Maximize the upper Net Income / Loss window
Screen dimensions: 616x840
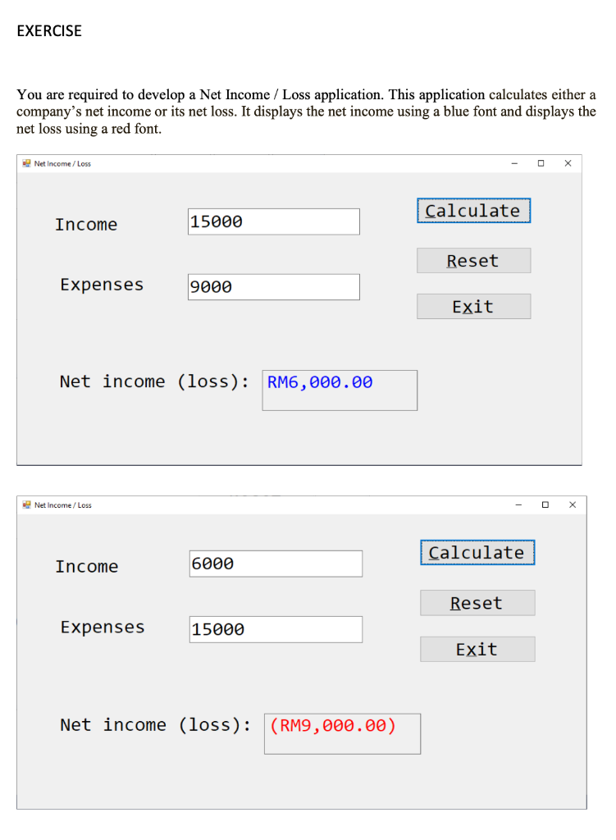[541, 163]
